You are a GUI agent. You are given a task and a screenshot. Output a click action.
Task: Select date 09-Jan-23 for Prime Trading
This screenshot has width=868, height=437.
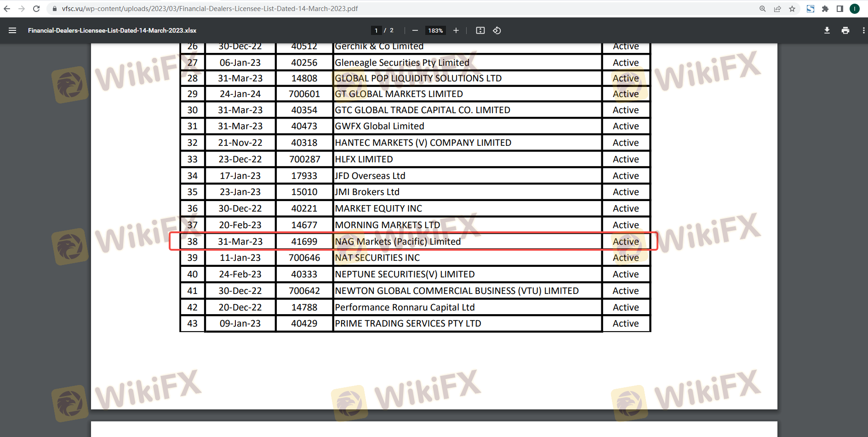click(240, 323)
